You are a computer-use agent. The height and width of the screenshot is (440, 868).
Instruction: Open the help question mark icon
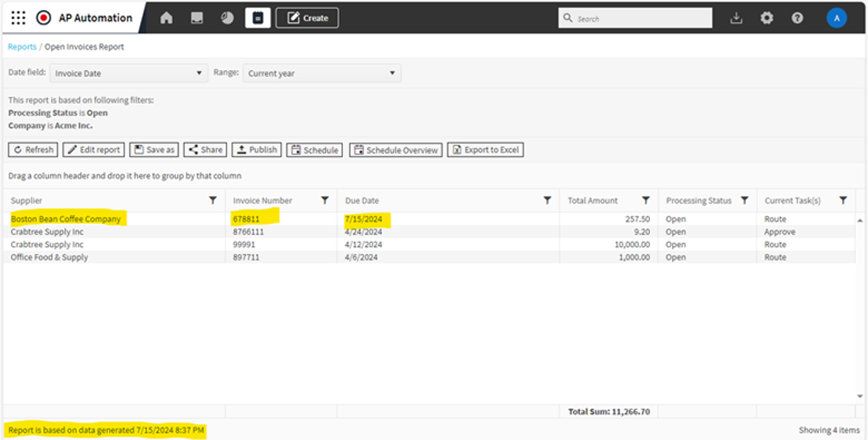[x=797, y=18]
